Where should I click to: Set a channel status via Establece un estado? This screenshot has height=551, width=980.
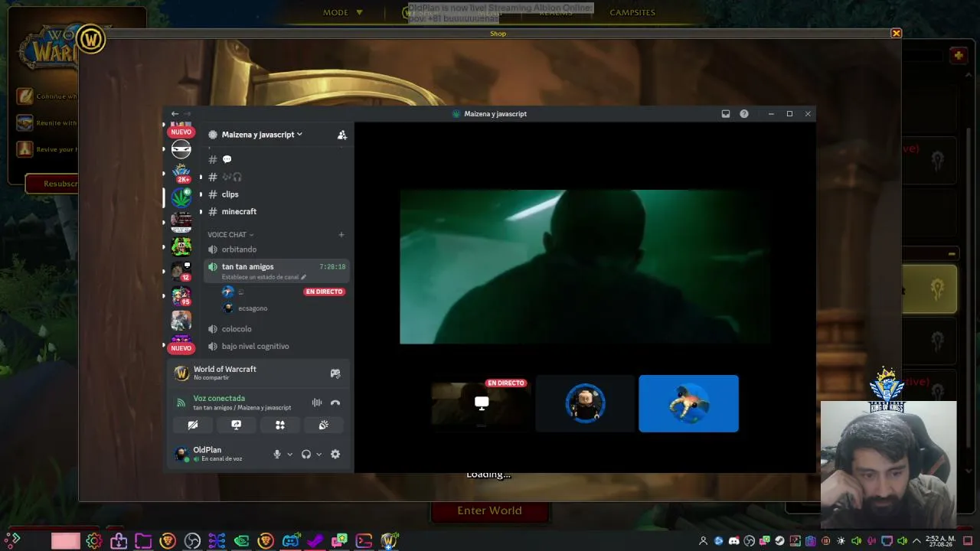(x=263, y=277)
